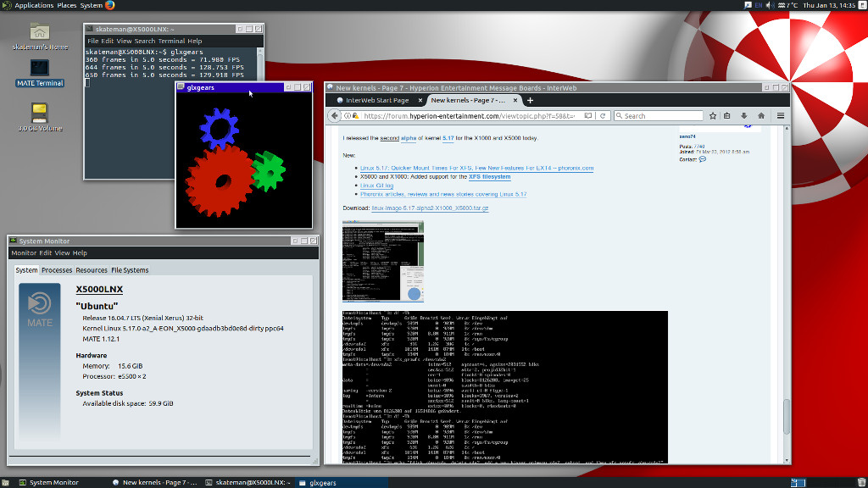868x488 pixels.
Task: Open the View menu in the terminal
Action: coord(124,41)
